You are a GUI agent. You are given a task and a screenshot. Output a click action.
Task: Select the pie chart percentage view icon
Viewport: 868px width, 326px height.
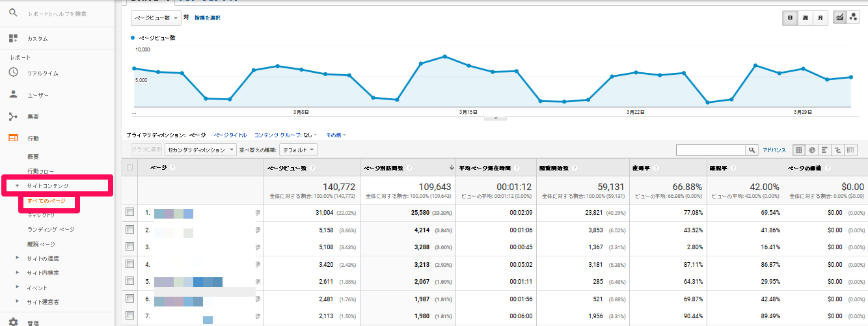811,150
